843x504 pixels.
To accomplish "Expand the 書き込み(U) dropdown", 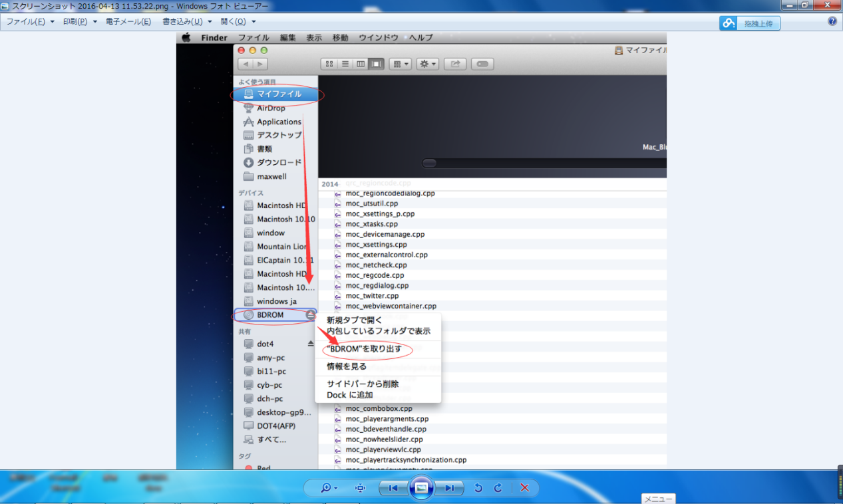I will [187, 21].
